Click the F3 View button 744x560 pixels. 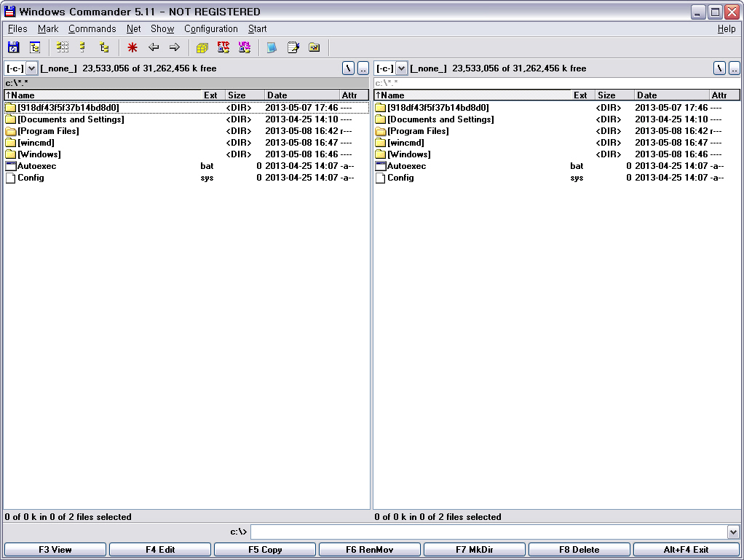[55, 550]
